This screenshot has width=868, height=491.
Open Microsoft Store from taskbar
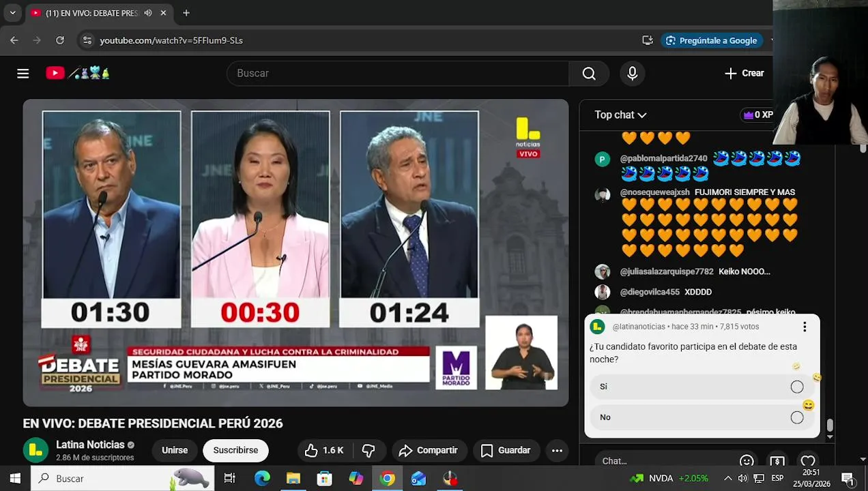[325, 478]
